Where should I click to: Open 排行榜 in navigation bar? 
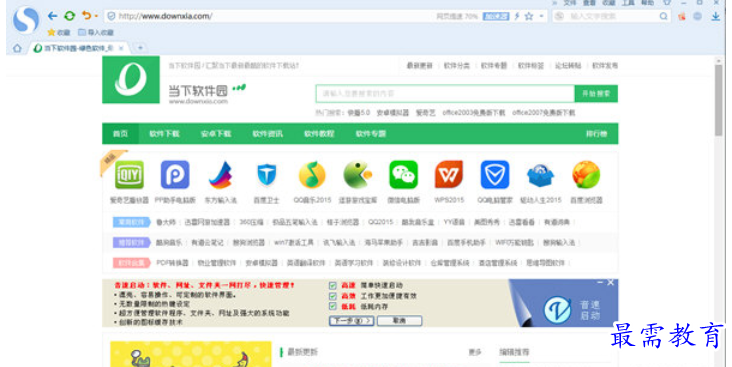597,134
